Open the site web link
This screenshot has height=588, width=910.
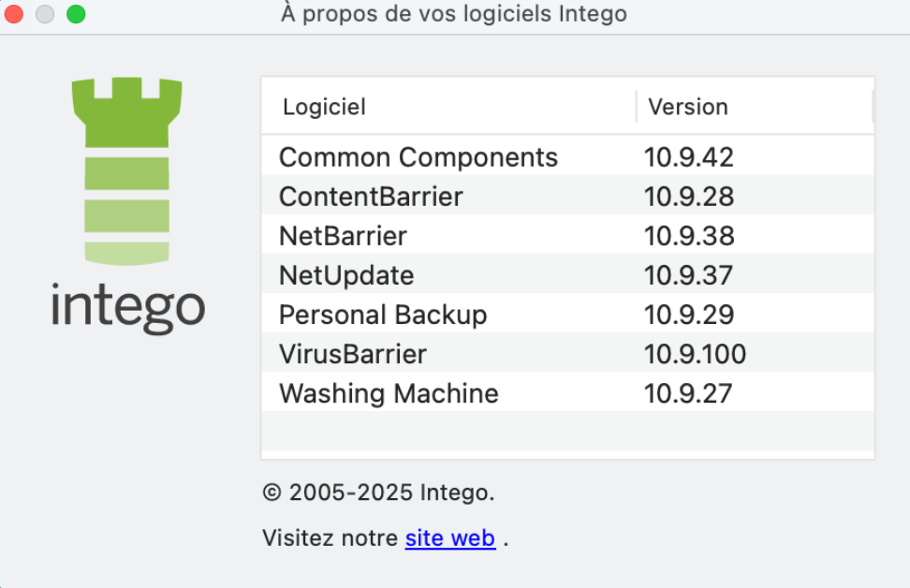pos(449,538)
